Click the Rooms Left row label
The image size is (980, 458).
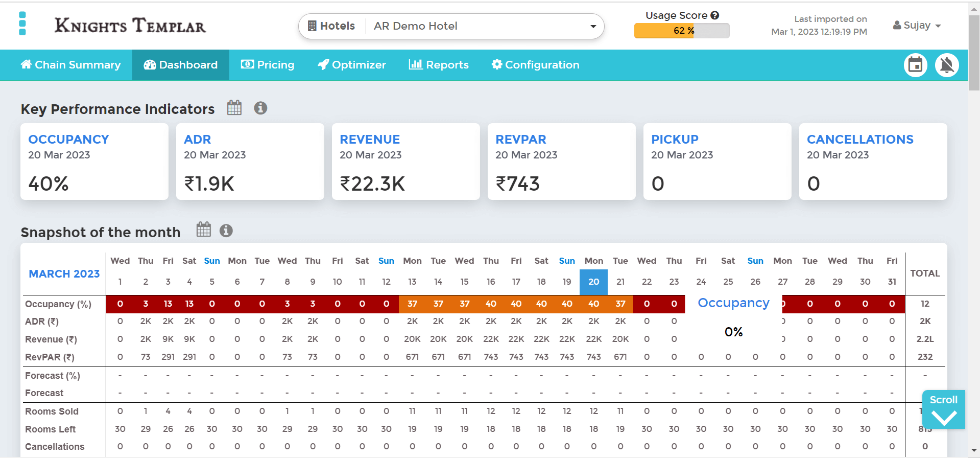50,429
